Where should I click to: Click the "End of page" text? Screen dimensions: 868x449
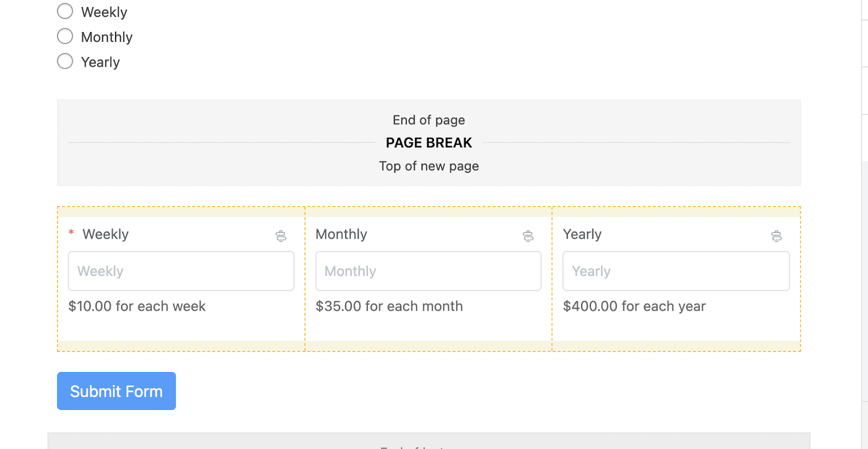[x=429, y=120]
